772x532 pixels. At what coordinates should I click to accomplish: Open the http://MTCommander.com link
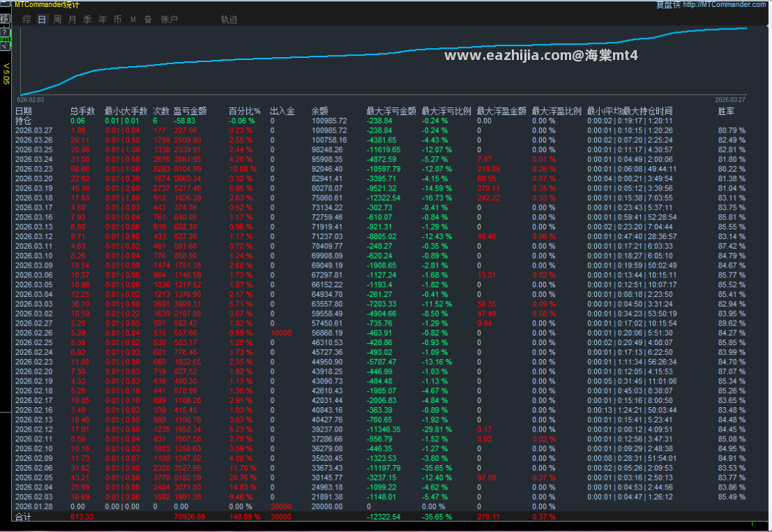tap(725, 4)
